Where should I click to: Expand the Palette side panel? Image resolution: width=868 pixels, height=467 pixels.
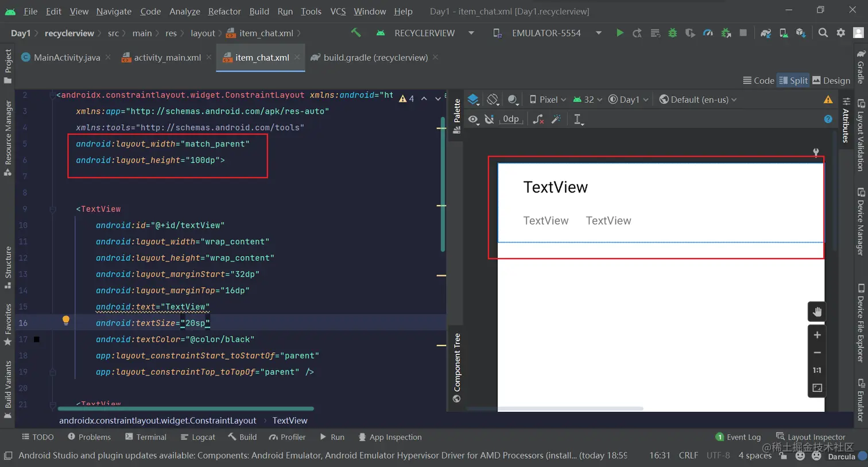click(457, 115)
